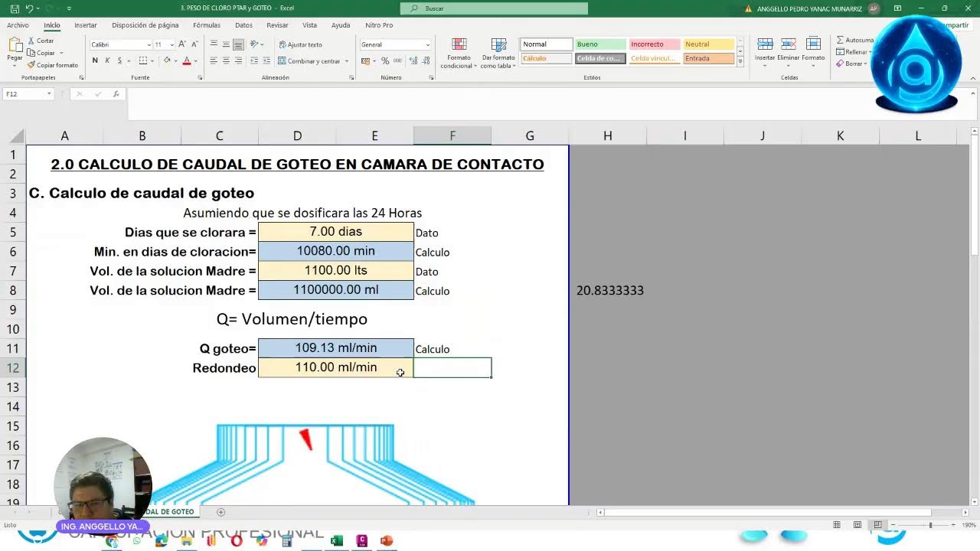Switch to Page Layout view in status bar
This screenshot has height=551, width=980.
coord(857,525)
